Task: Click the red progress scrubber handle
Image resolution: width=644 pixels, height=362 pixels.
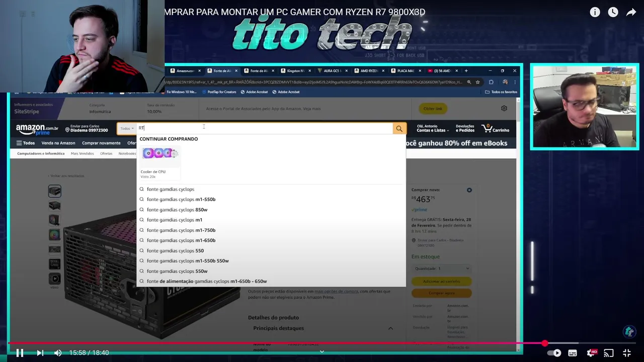Action: (544, 343)
